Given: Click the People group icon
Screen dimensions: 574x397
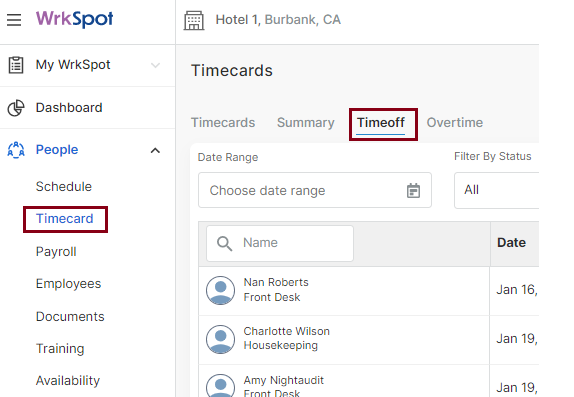Looking at the screenshot, I should (16, 150).
